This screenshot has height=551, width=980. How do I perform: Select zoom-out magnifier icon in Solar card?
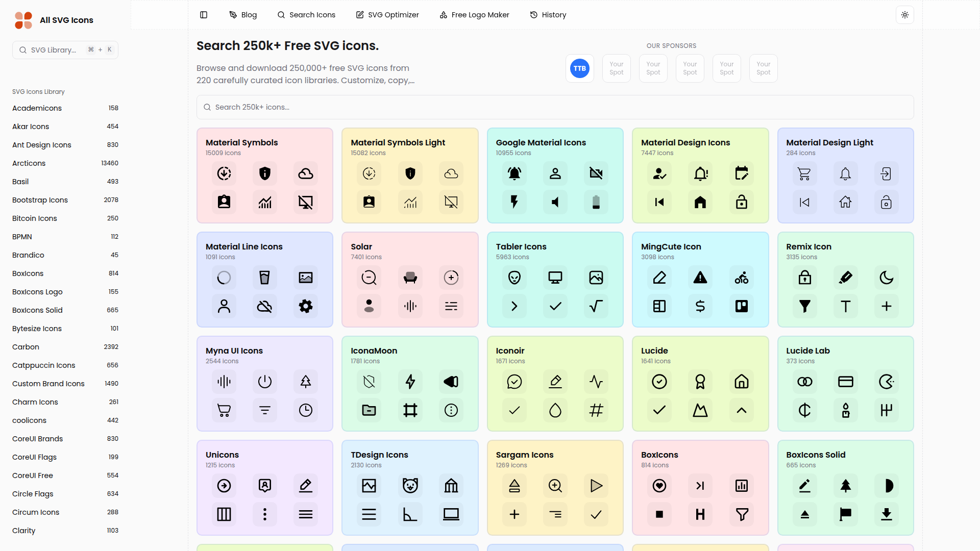pos(369,278)
